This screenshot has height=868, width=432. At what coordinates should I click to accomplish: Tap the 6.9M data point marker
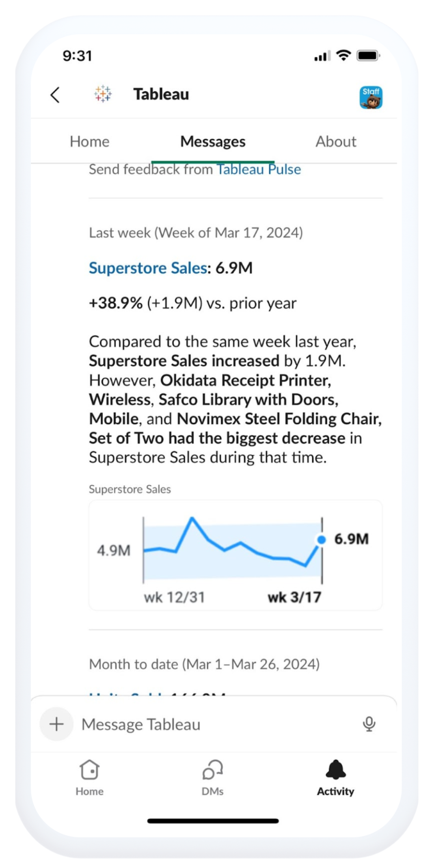point(322,540)
